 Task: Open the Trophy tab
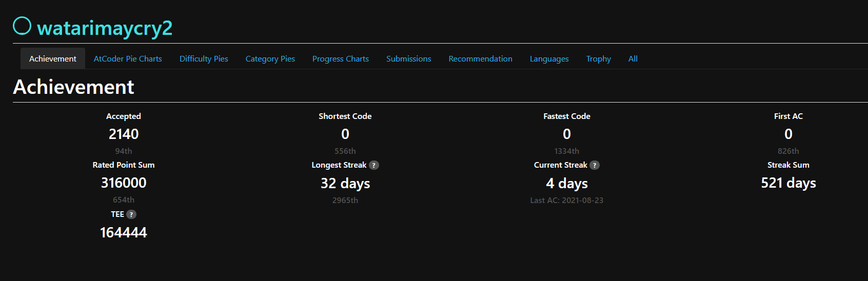(599, 59)
